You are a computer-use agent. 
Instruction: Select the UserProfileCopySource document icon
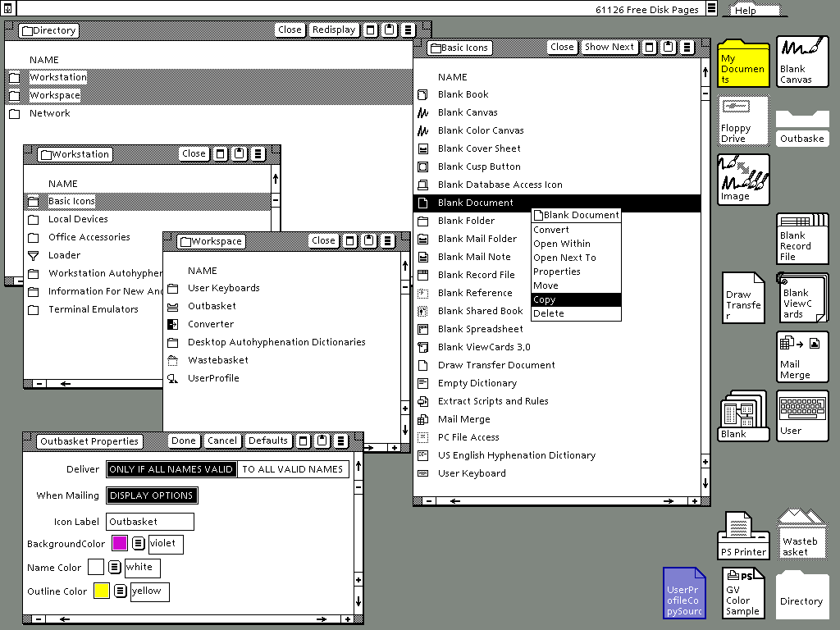click(x=684, y=593)
